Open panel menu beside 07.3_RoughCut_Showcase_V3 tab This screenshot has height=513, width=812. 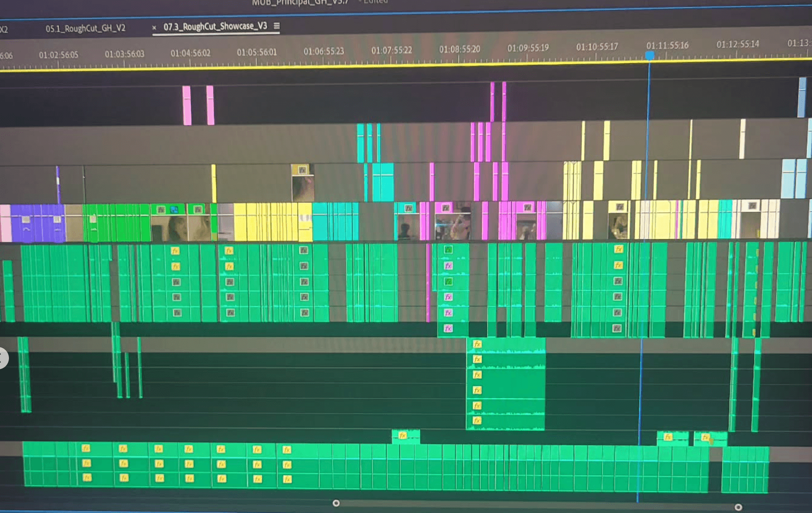[277, 26]
